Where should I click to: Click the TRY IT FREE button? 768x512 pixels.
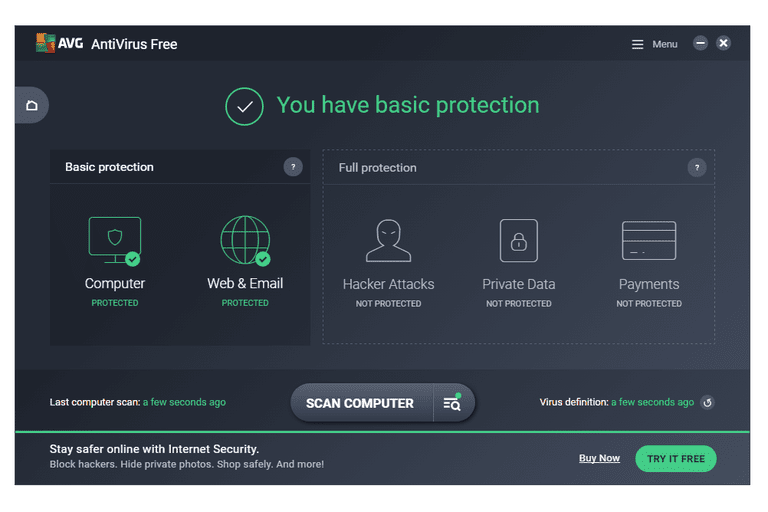[x=676, y=459]
